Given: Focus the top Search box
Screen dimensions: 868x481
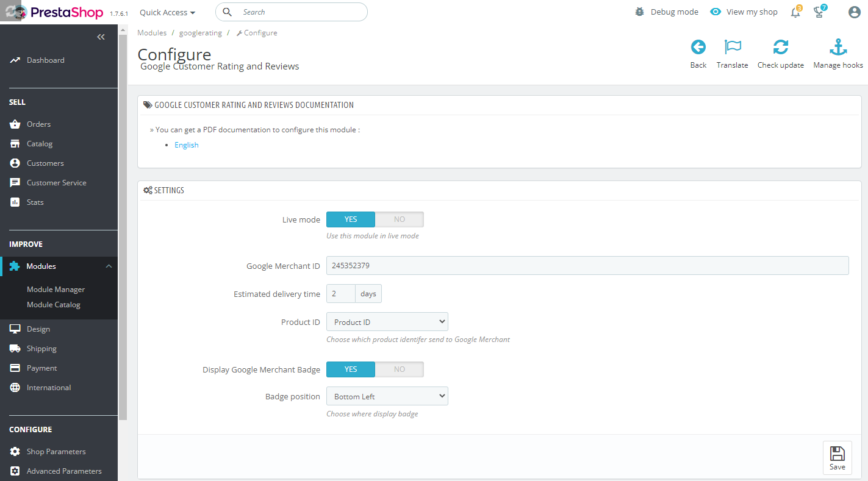Looking at the screenshot, I should (x=292, y=12).
